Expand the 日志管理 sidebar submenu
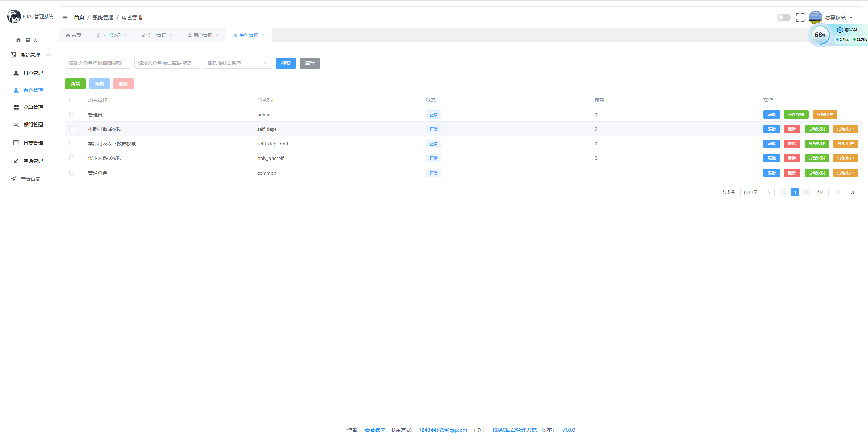This screenshot has height=445, width=868. tap(33, 143)
